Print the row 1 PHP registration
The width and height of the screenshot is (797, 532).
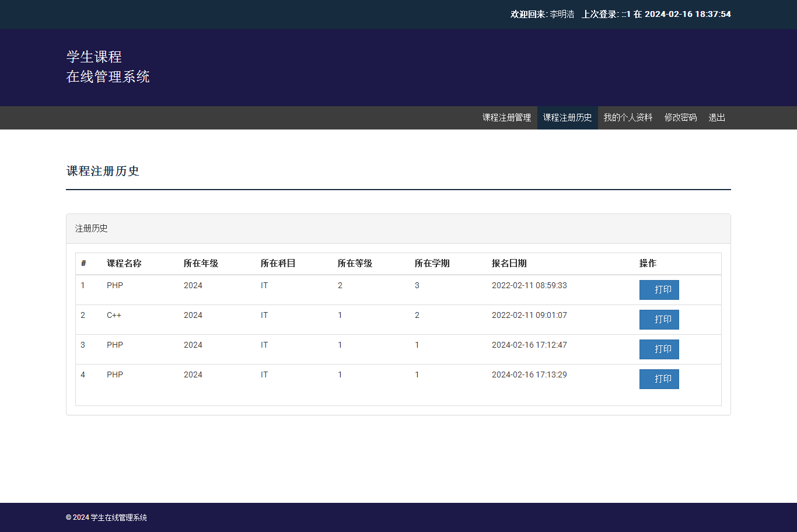click(x=659, y=290)
